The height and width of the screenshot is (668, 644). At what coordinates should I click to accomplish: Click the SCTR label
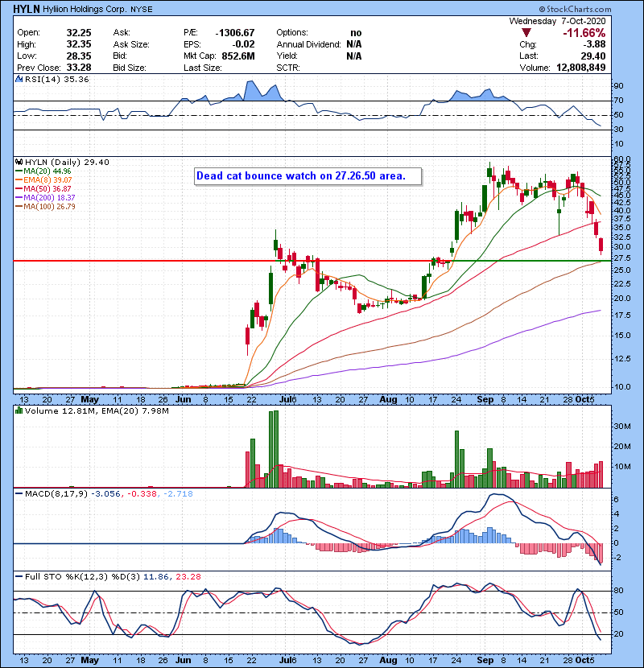(287, 68)
